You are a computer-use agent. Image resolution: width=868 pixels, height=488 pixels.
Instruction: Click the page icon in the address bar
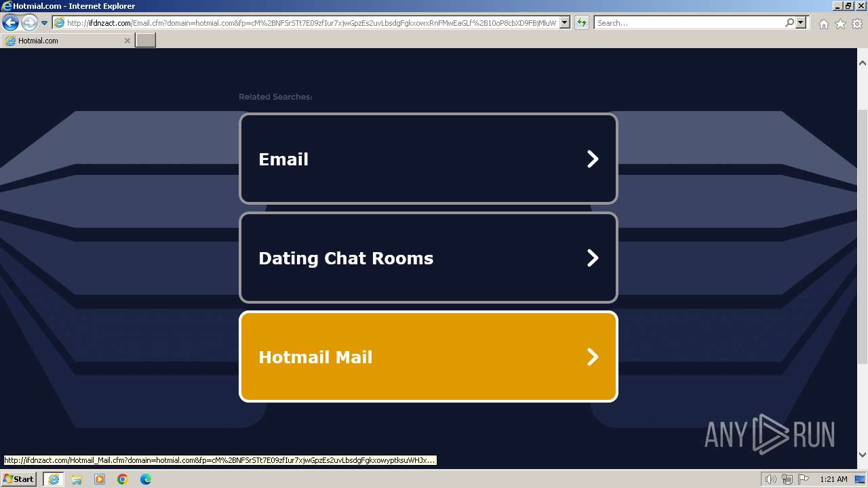pos(60,23)
